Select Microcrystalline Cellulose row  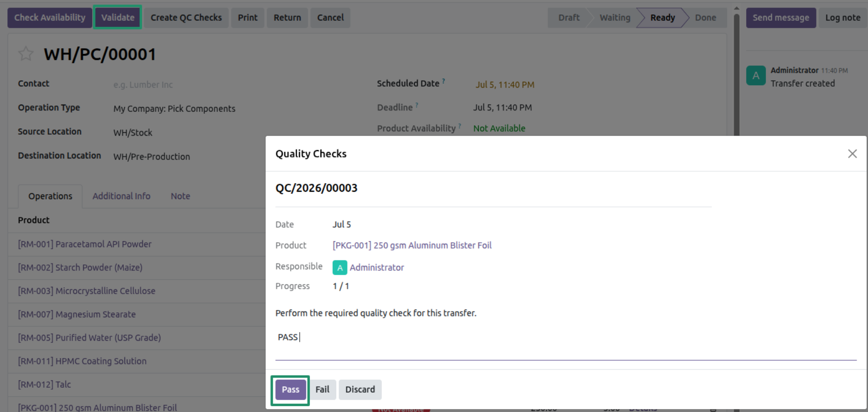click(x=137, y=291)
